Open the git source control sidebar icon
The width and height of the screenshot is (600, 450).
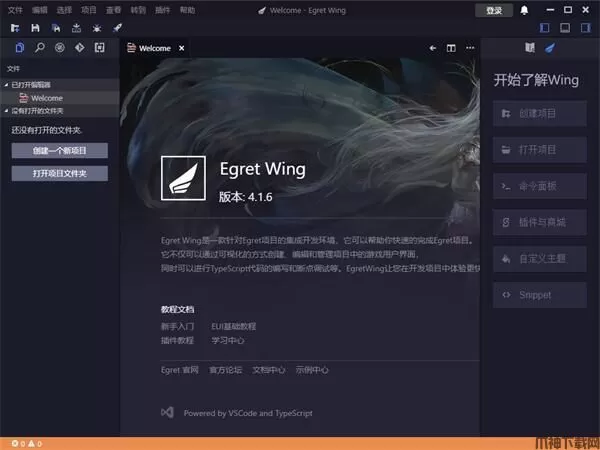(80, 47)
